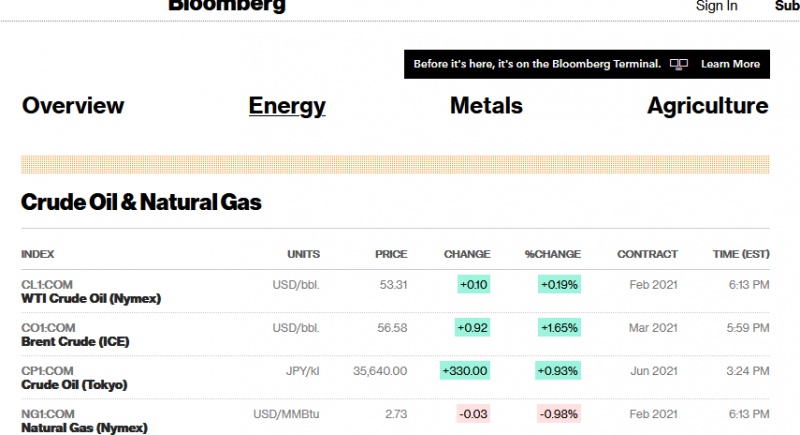
Task: Click the CP1:COM ticker symbol
Action: (x=47, y=371)
